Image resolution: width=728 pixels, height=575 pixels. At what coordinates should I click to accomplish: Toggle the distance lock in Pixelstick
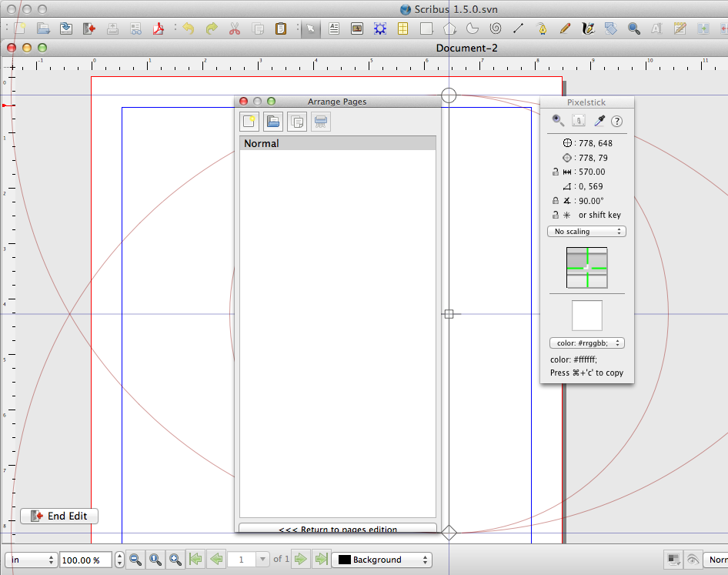point(556,172)
